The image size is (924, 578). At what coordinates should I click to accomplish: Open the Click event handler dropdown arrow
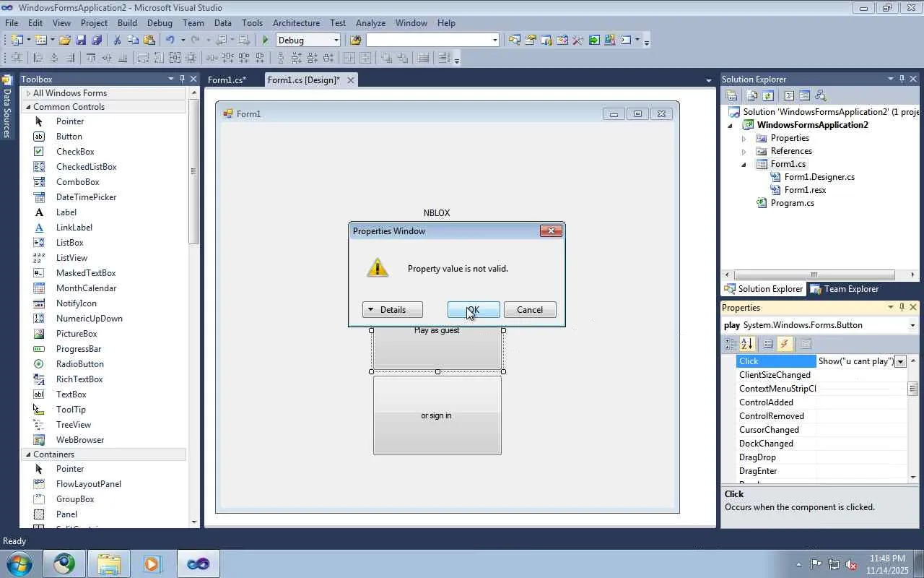pyautogui.click(x=900, y=361)
